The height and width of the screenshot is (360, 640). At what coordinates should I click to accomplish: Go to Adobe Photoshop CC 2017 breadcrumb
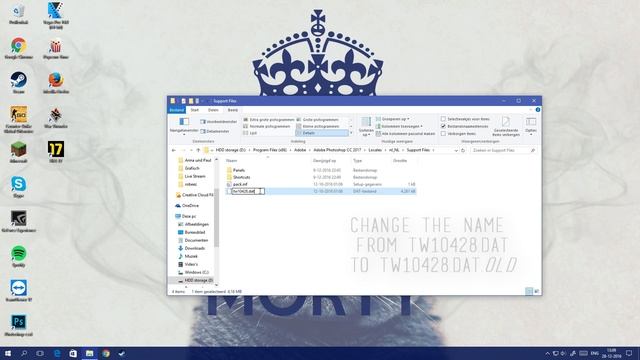coord(337,150)
